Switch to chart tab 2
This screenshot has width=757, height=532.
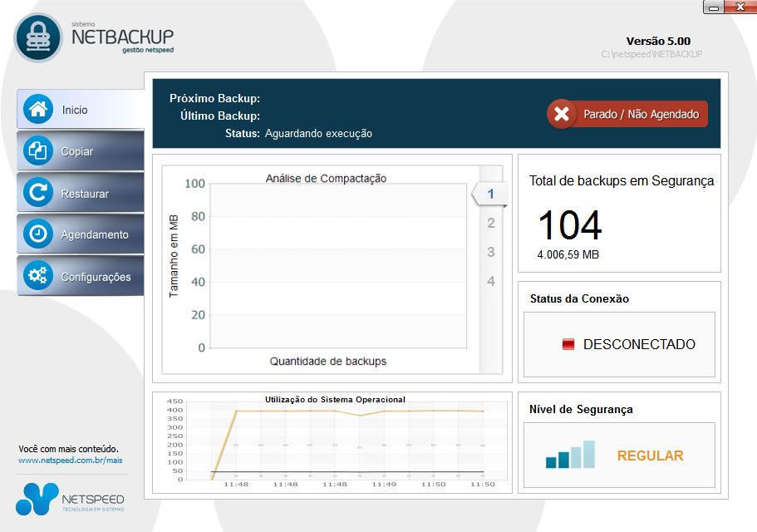click(491, 223)
